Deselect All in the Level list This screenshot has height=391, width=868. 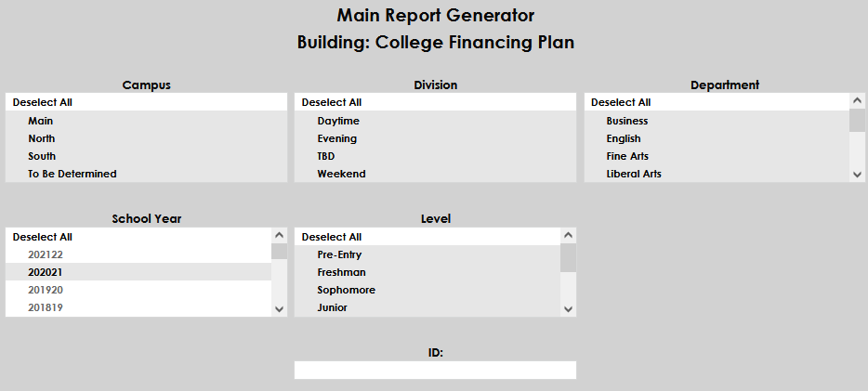(x=332, y=237)
